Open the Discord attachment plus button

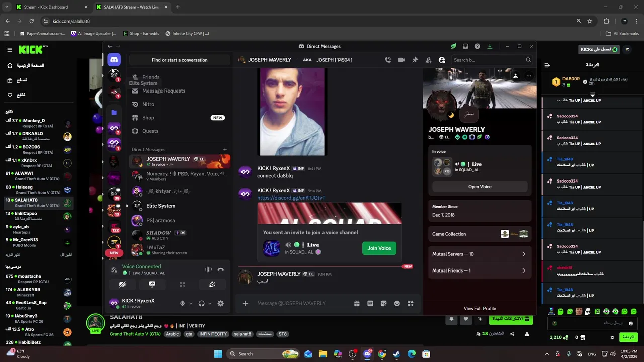(x=245, y=303)
